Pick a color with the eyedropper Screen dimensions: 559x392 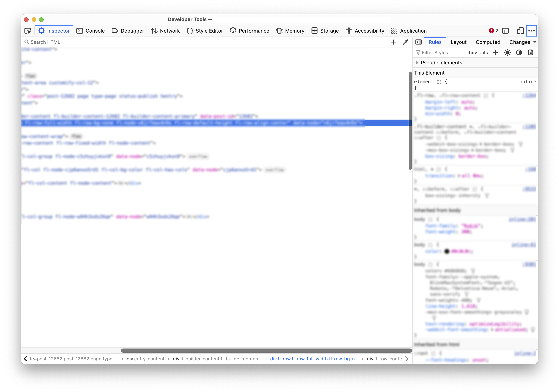click(405, 42)
